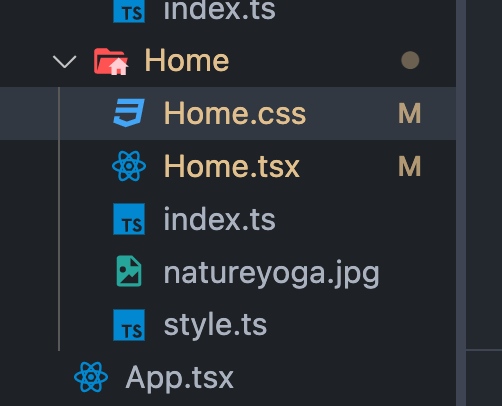This screenshot has width=502, height=406.
Task: Click the React icon beside App.tsx
Action: (91, 377)
